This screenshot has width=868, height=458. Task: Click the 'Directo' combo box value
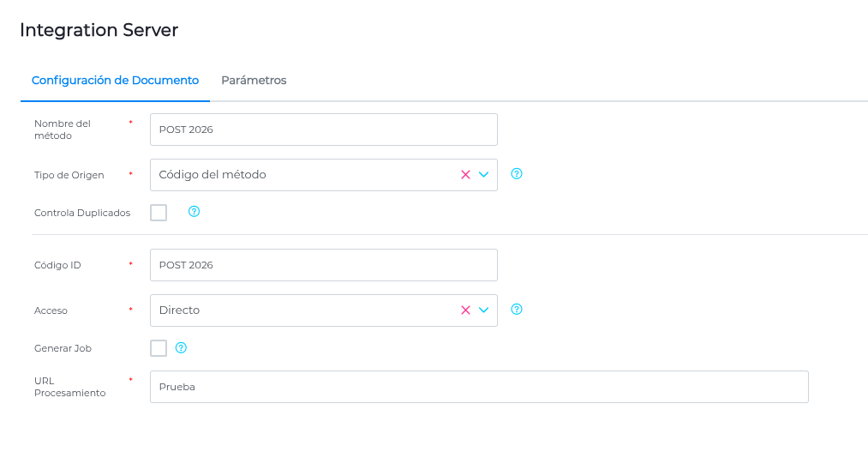180,310
